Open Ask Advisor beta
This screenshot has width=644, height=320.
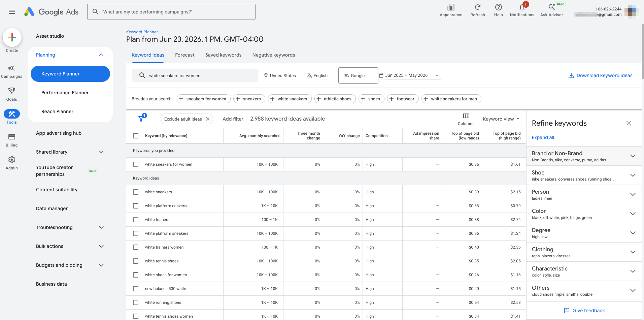[x=551, y=10]
